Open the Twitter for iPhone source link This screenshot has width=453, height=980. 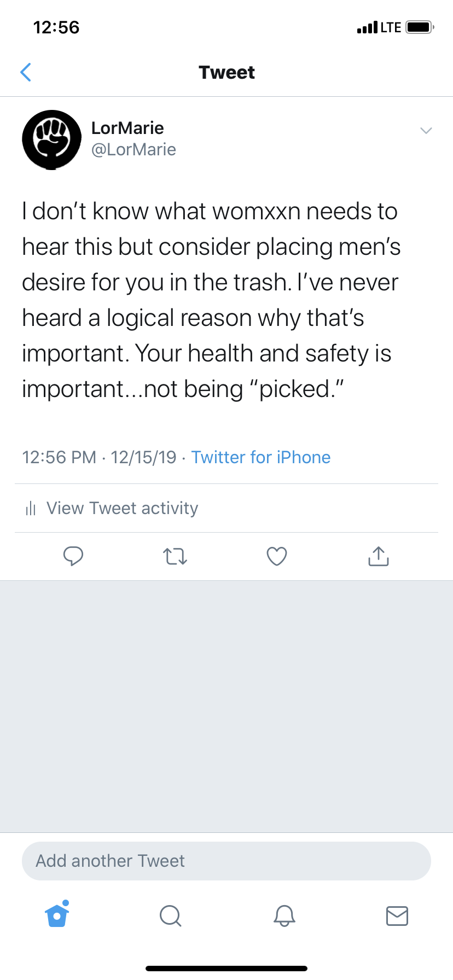point(261,457)
